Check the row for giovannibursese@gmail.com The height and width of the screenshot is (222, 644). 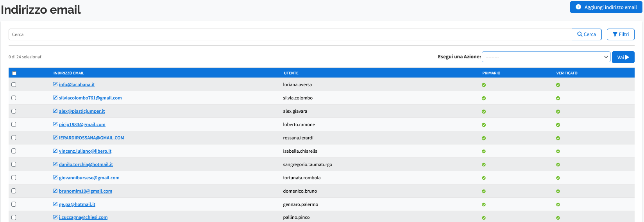click(14, 178)
